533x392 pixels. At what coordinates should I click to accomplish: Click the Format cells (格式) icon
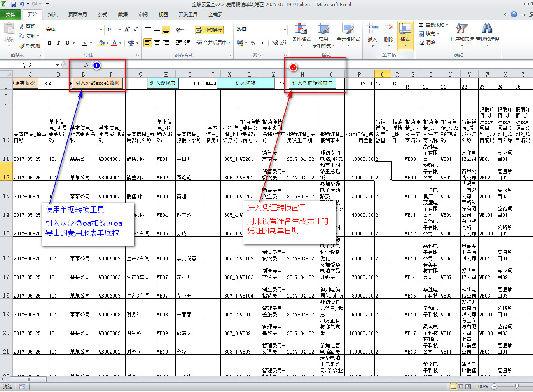point(405,28)
